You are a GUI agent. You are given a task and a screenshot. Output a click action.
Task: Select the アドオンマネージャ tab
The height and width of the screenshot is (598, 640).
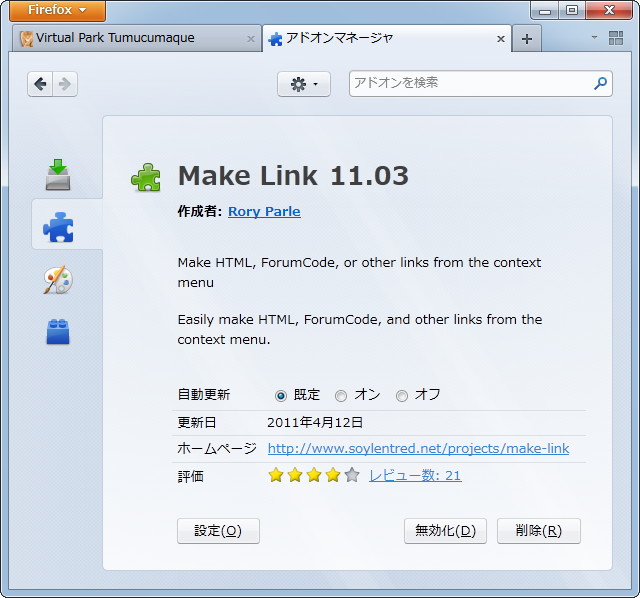tap(387, 38)
